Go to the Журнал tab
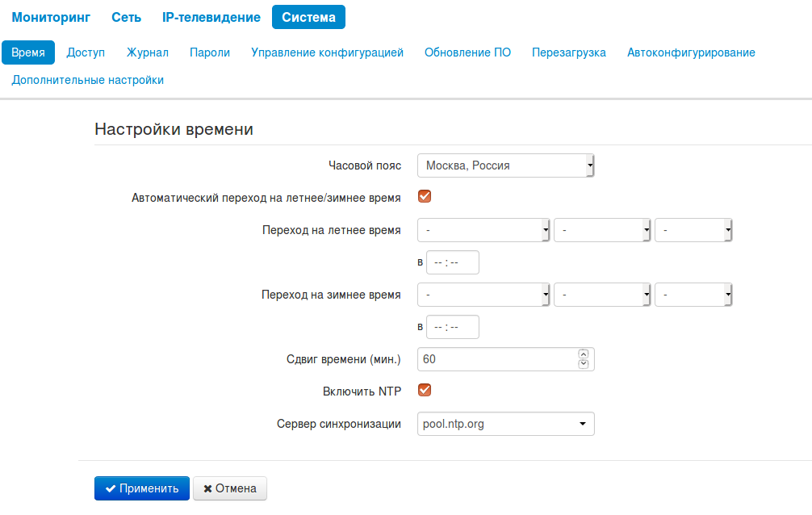This screenshot has height=515, width=812. [x=147, y=52]
